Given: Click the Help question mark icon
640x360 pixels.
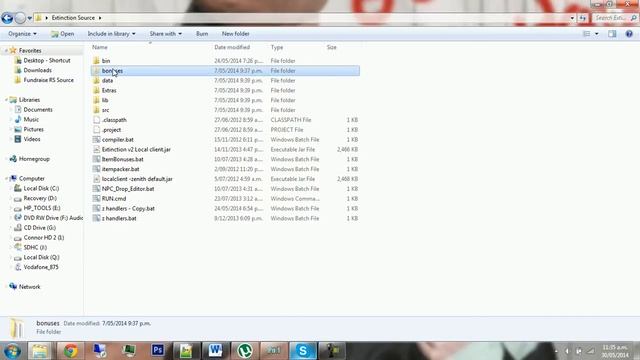Looking at the screenshot, I should (x=629, y=34).
